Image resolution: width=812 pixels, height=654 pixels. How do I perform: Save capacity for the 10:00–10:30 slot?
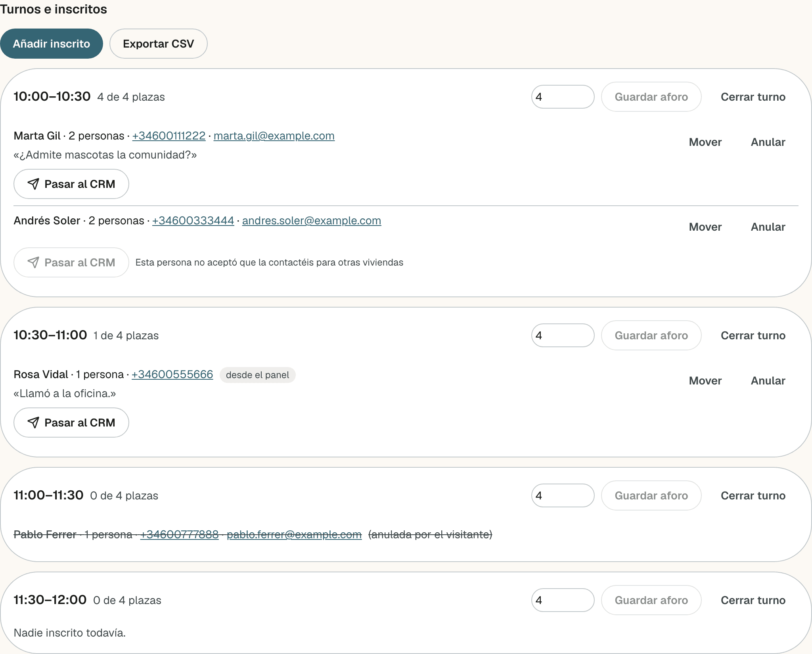click(651, 97)
